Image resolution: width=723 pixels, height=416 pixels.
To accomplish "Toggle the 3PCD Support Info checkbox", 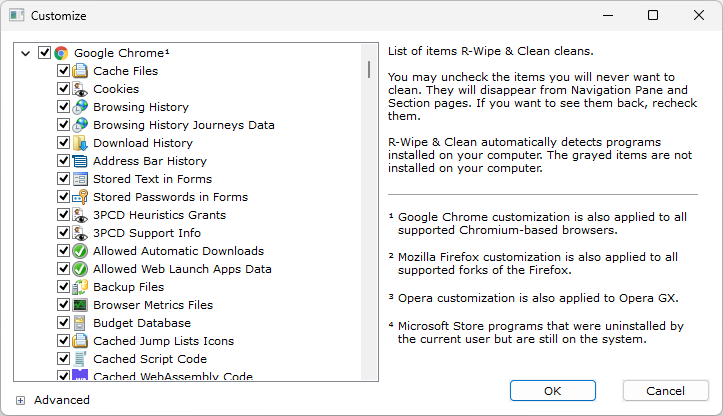I will [x=63, y=232].
